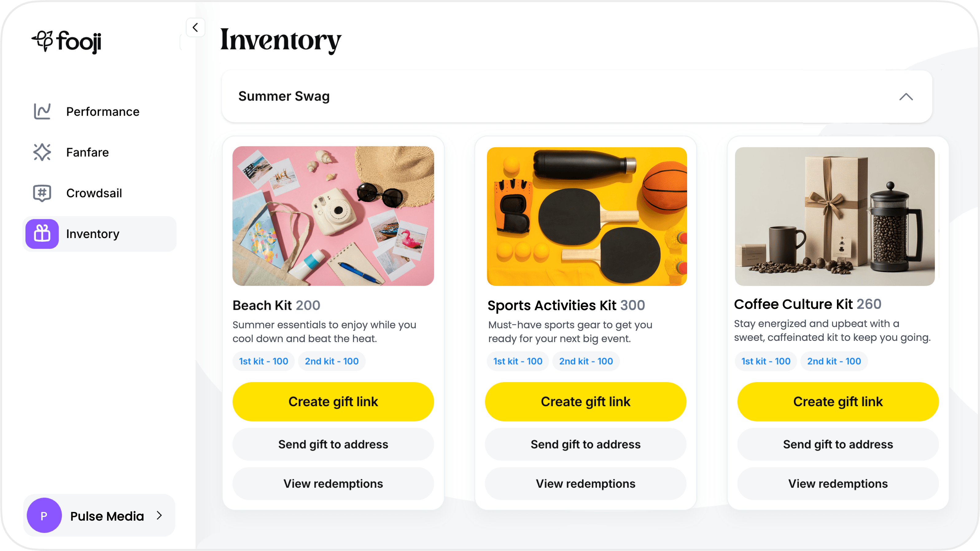Image resolution: width=980 pixels, height=551 pixels.
Task: Click the Fanfare sparkle icon
Action: pyautogui.click(x=42, y=152)
